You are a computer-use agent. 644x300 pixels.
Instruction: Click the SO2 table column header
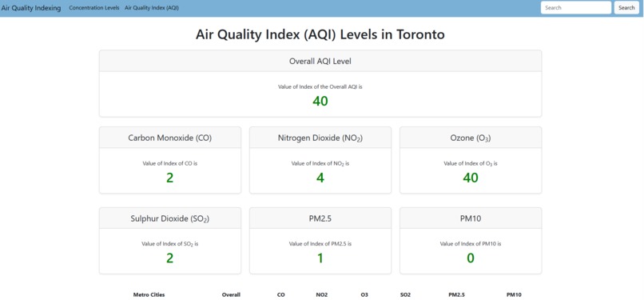point(405,294)
